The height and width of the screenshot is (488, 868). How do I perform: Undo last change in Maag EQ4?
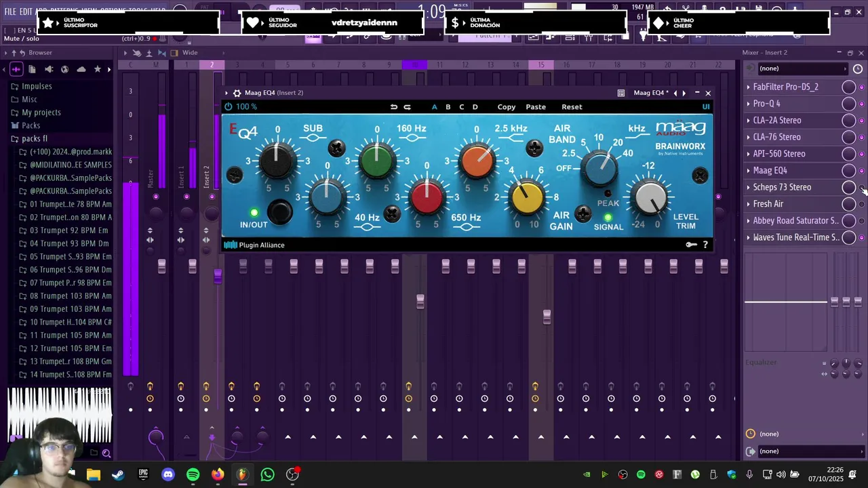[394, 106]
